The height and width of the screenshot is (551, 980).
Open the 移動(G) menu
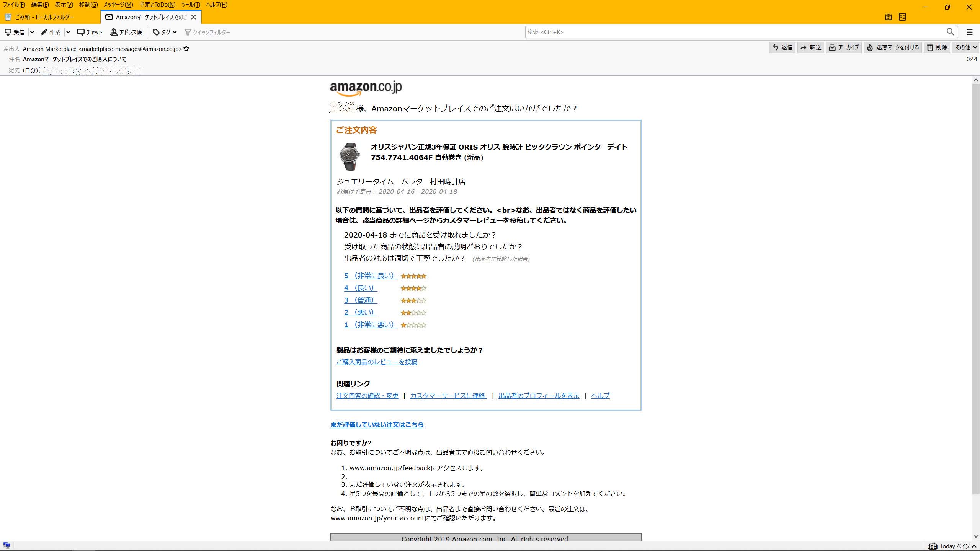(88, 5)
